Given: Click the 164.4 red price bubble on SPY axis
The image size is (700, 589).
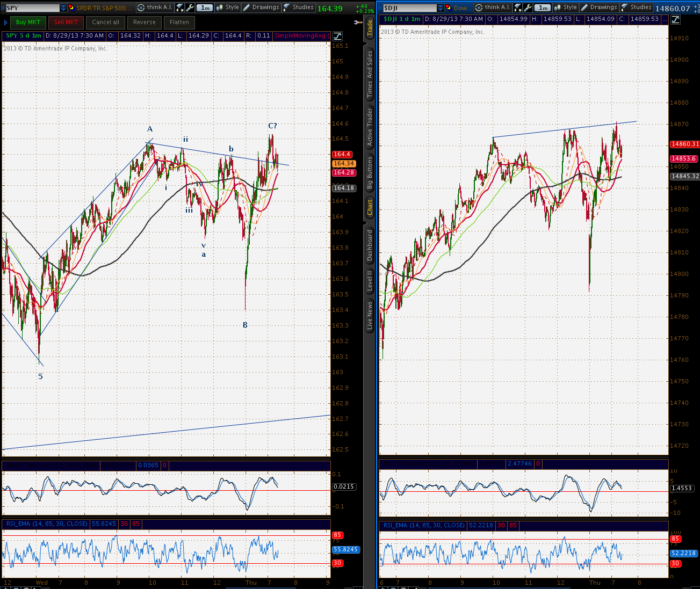Looking at the screenshot, I should tap(342, 155).
